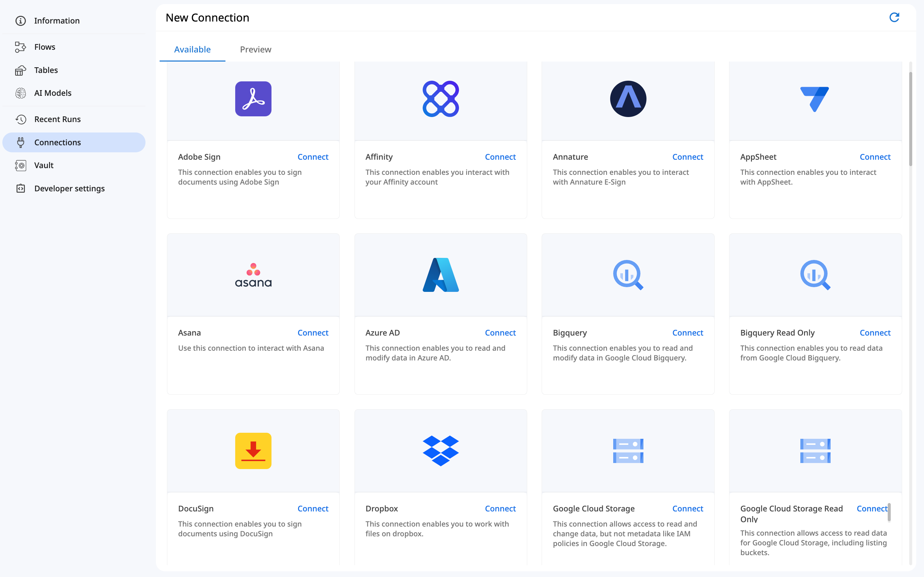Open Vault in the sidebar
Image resolution: width=924 pixels, height=577 pixels.
point(44,165)
